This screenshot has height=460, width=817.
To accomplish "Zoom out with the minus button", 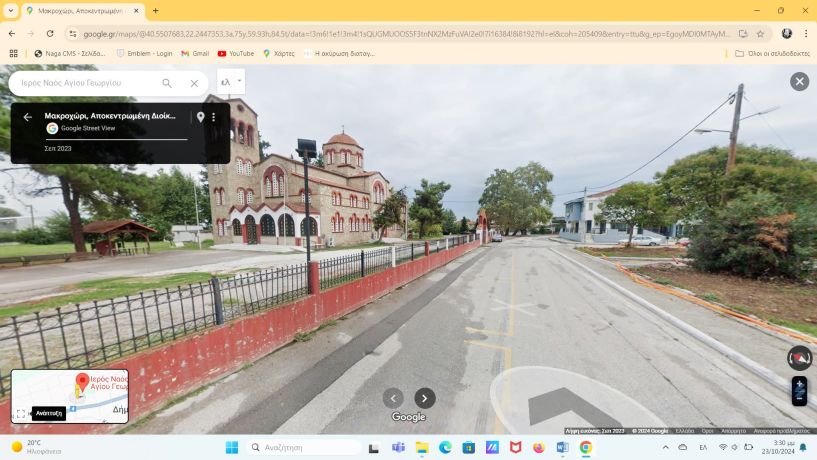I will click(x=799, y=398).
